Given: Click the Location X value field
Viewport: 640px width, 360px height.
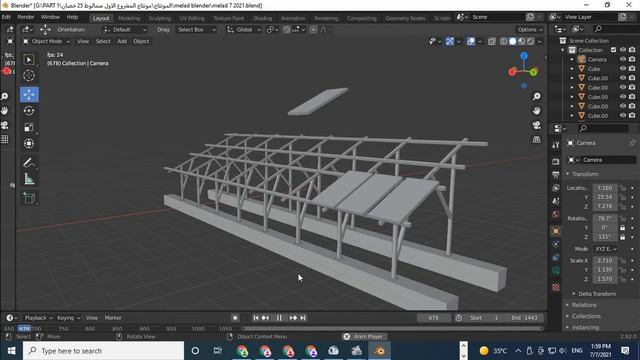Looking at the screenshot, I should (x=605, y=188).
